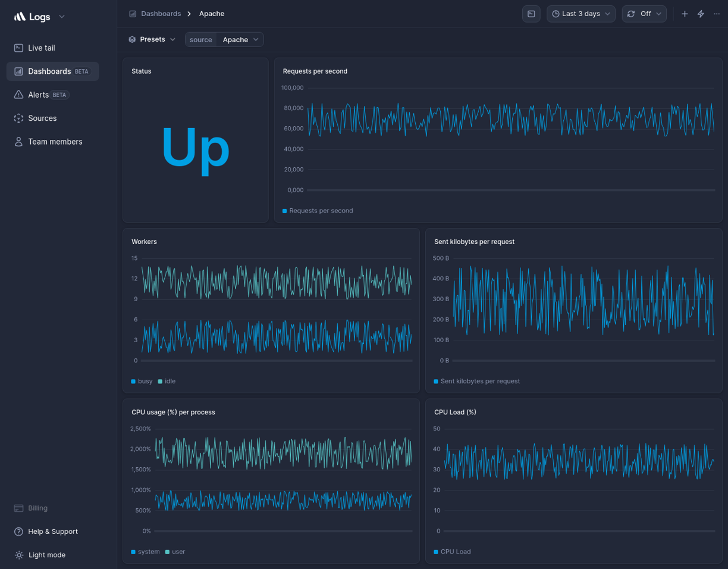Expand the auto-refresh Off dropdown
The width and height of the screenshot is (728, 569).
click(x=644, y=14)
